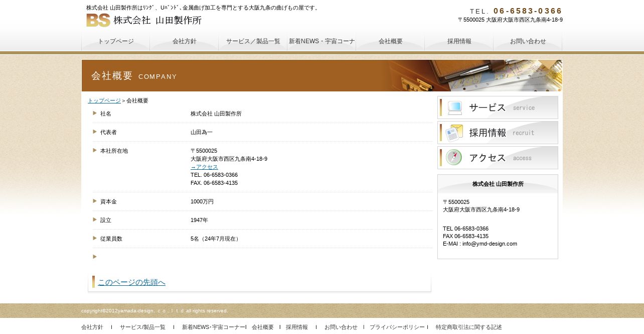This screenshot has height=334, width=644.
Task: Click the compass icon on アクセス banner
Action: point(454,158)
